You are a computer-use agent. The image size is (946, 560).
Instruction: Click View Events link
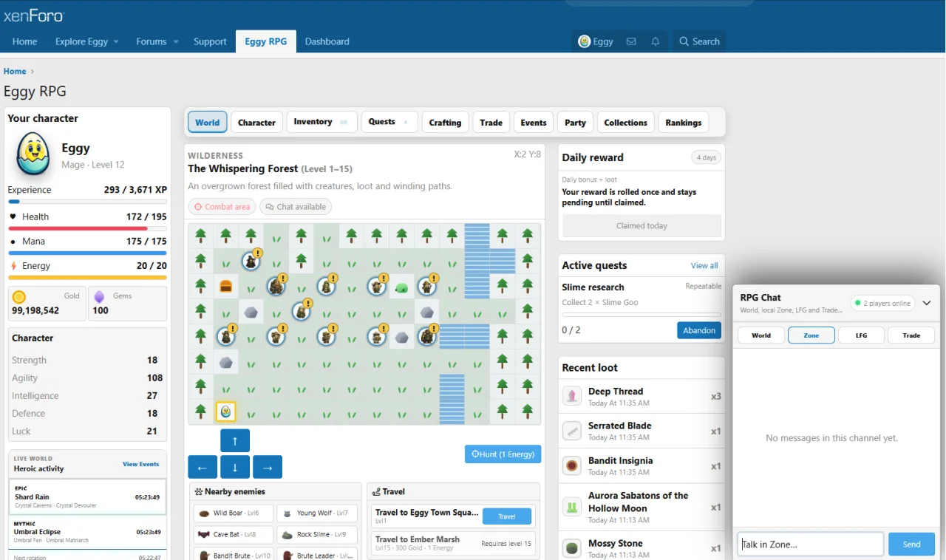tap(140, 464)
